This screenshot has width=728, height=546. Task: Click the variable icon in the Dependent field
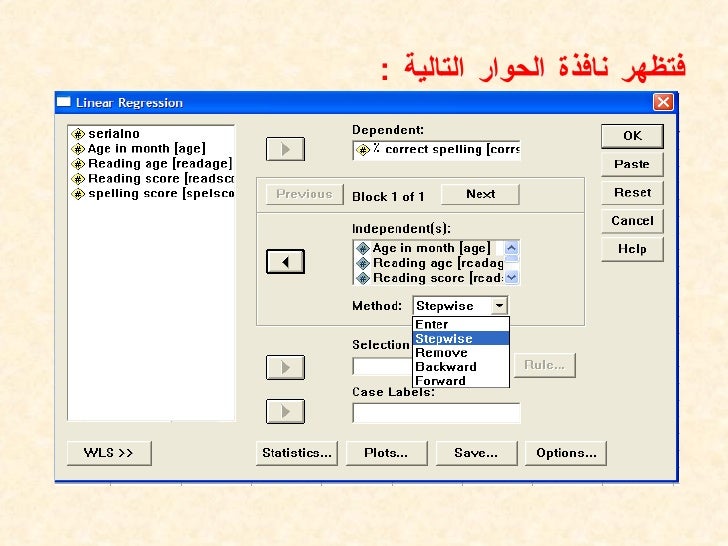pos(363,150)
